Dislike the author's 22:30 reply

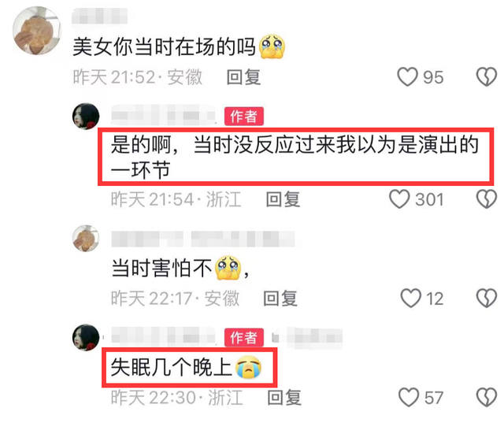coord(487,397)
